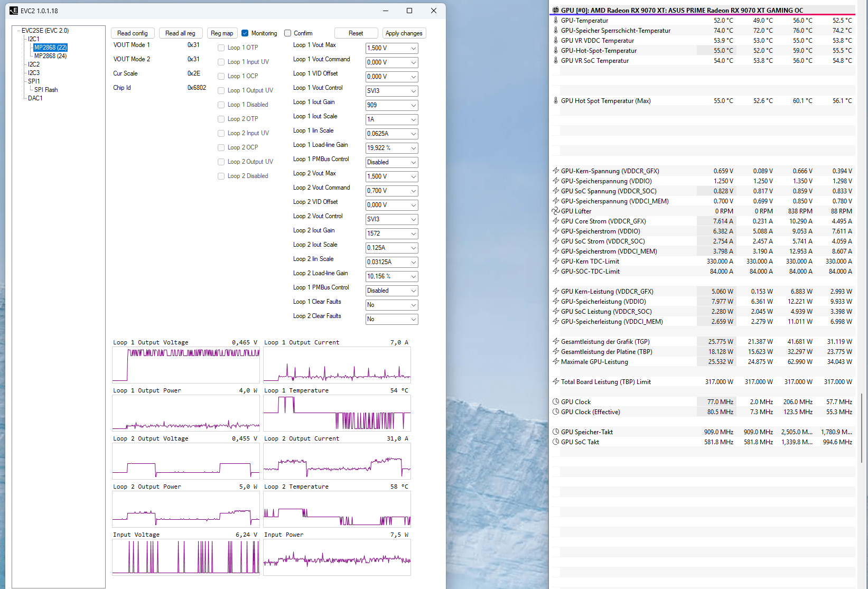The width and height of the screenshot is (868, 589).
Task: Click lightning icon beside GPU-Speicherspannung (VDDIO)
Action: [x=556, y=181]
